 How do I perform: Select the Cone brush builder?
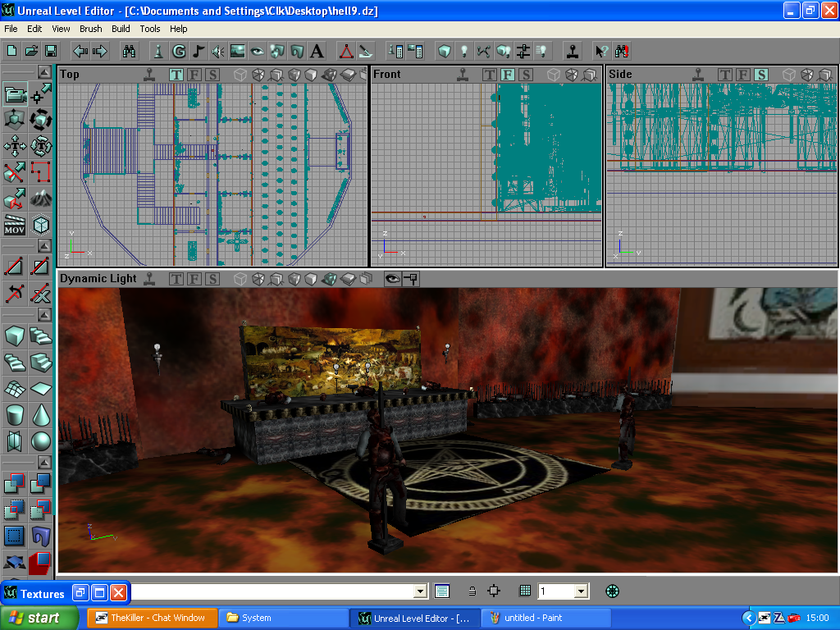point(41,414)
